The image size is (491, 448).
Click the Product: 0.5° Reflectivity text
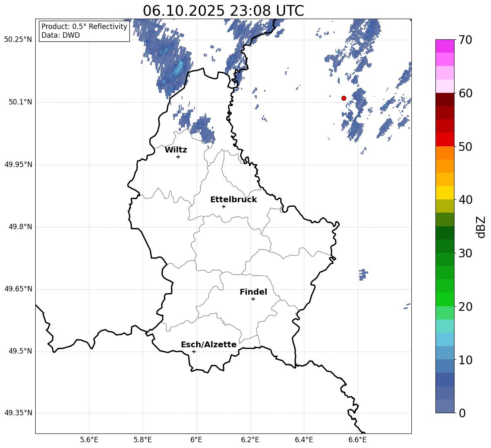pos(84,27)
